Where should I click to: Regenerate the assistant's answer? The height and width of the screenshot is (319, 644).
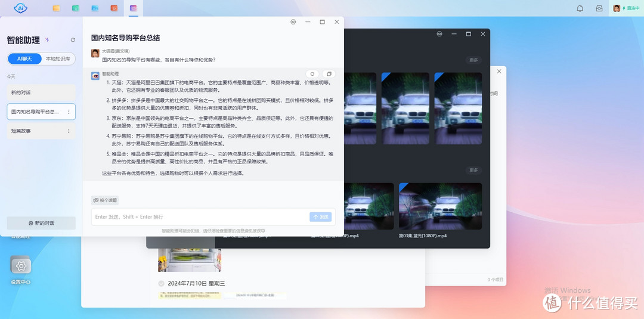(x=312, y=74)
